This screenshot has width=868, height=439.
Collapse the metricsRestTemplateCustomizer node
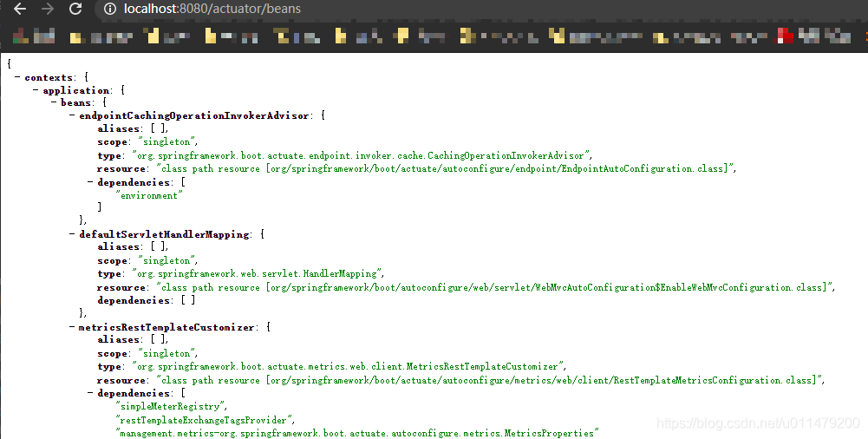72,327
